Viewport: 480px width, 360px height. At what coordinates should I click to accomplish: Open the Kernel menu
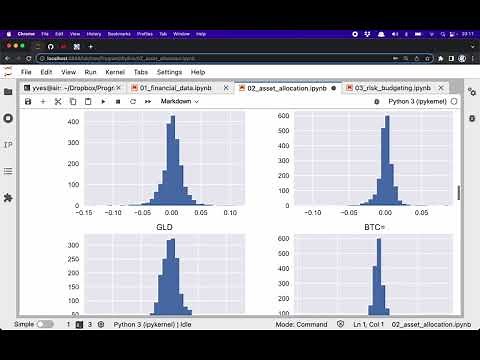115,72
